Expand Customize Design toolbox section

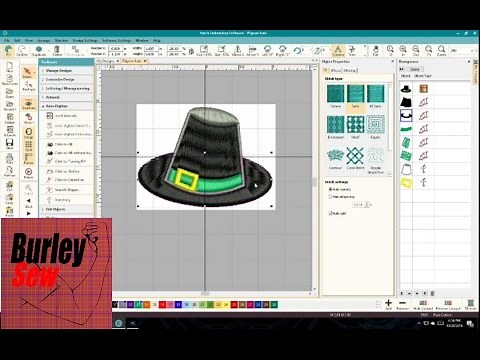click(67, 80)
